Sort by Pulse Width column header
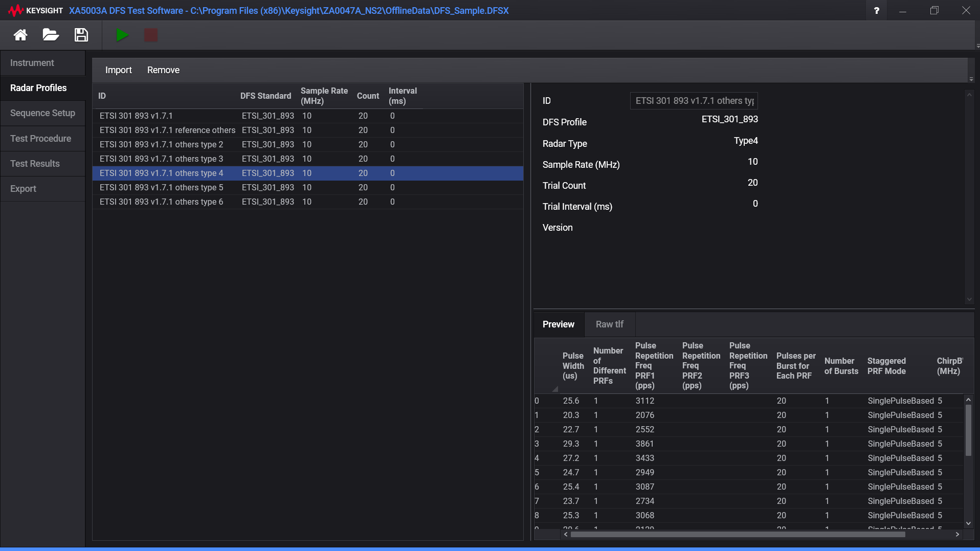This screenshot has width=980, height=551. tap(573, 366)
